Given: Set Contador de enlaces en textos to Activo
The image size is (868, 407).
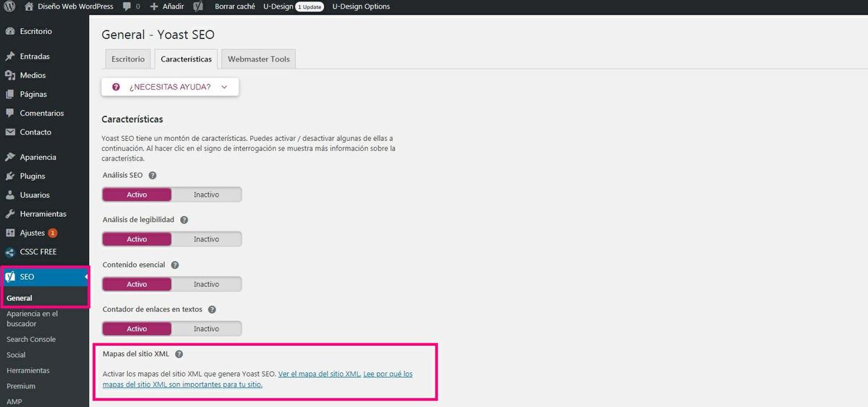Looking at the screenshot, I should [137, 329].
